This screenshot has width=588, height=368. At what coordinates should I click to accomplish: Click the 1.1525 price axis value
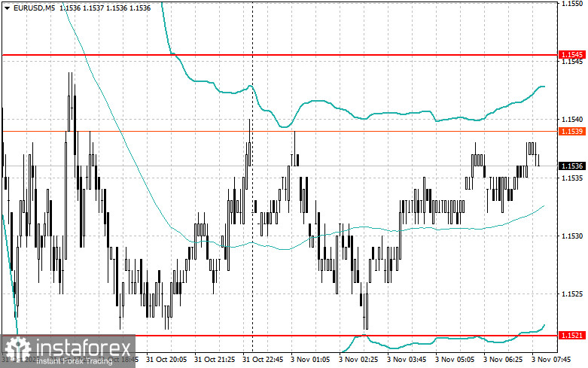[x=572, y=293]
